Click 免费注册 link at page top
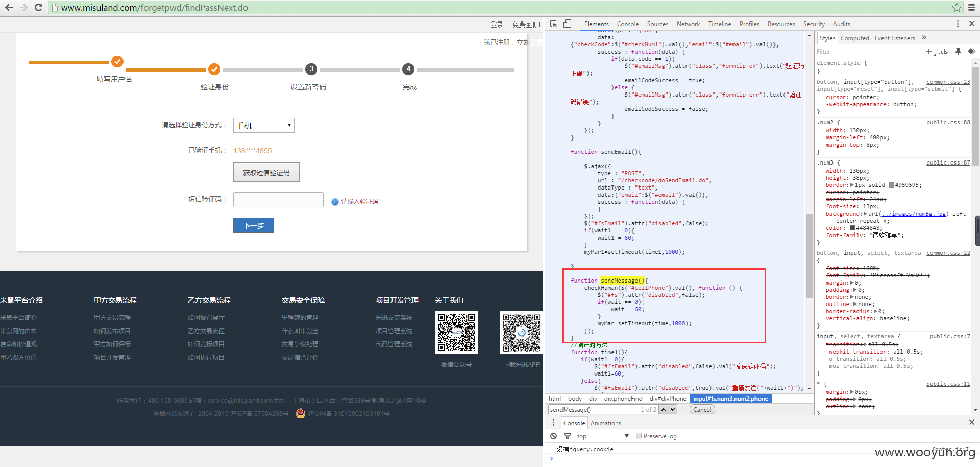 pos(525,24)
